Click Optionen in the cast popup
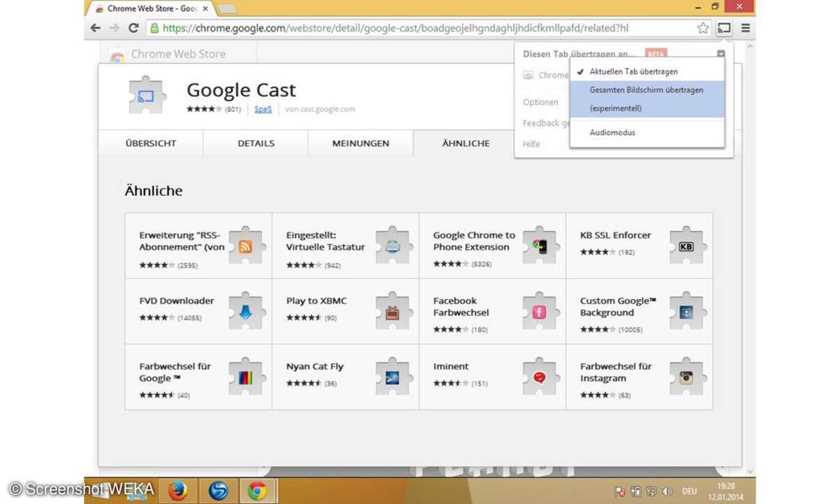 (x=540, y=102)
